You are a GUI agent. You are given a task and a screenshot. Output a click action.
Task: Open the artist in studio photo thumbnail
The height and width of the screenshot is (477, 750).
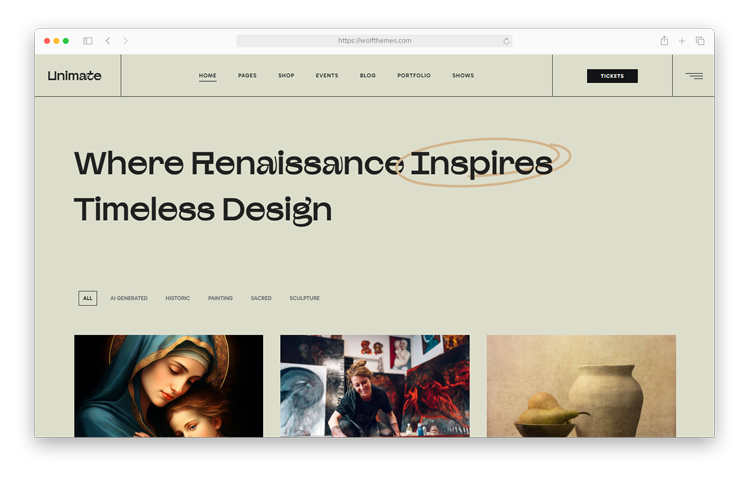coord(375,386)
